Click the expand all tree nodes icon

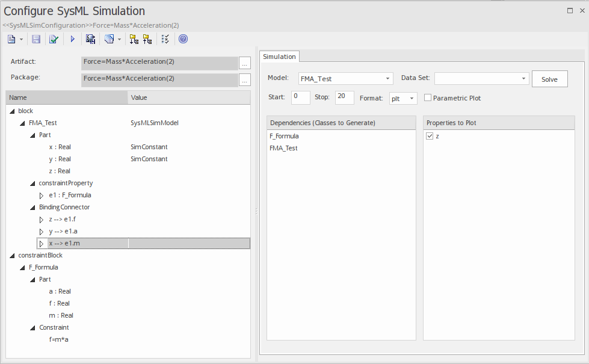point(134,39)
